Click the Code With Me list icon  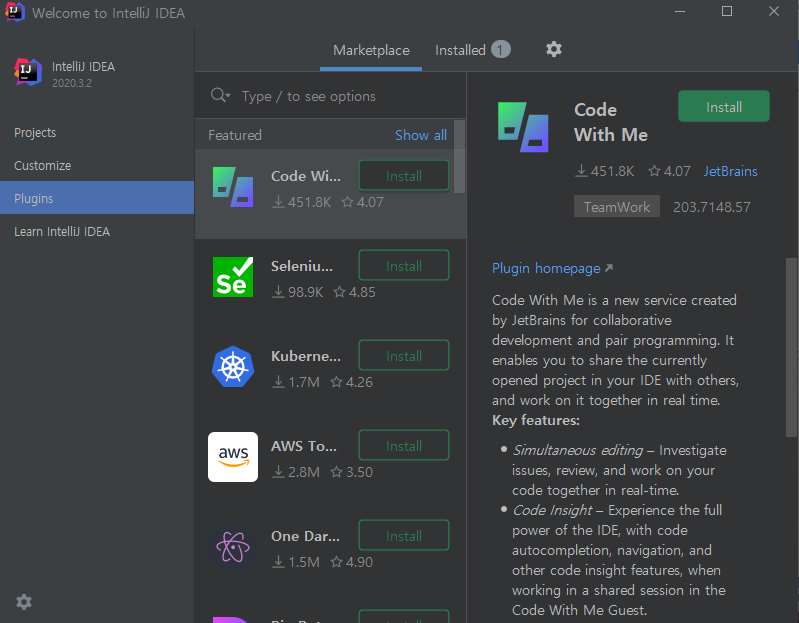point(233,187)
